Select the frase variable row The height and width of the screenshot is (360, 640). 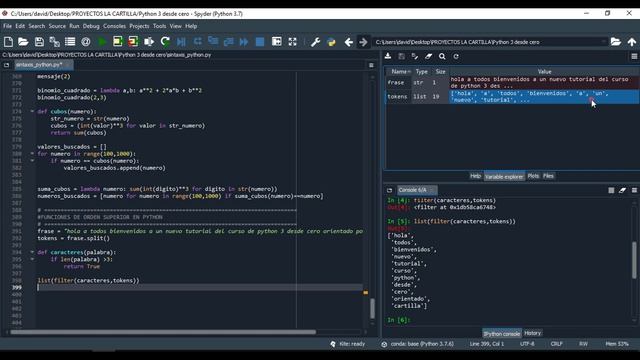[x=512, y=82]
